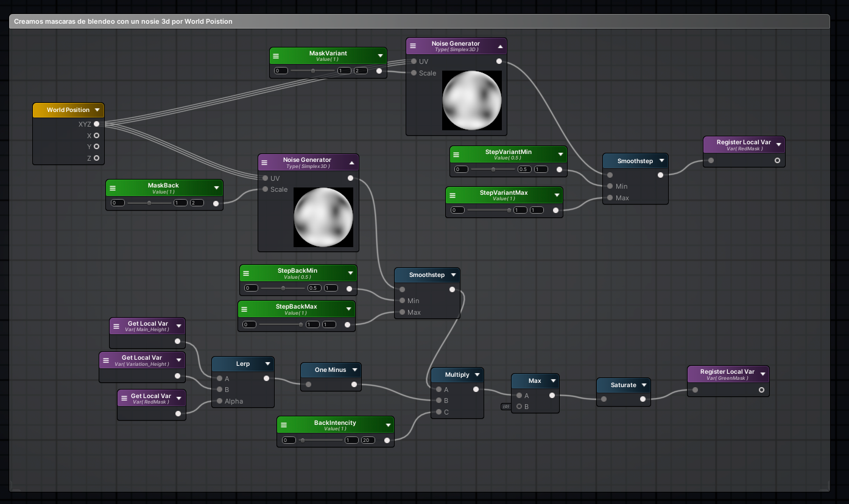This screenshot has height=504, width=849.
Task: Collapse the top Noise Generator node
Action: coord(501,46)
